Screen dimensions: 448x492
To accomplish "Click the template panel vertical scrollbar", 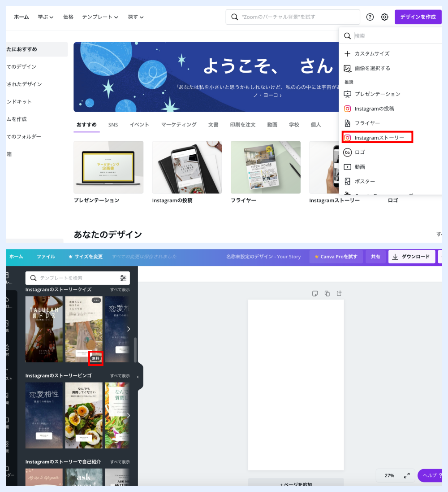I will 135,350.
